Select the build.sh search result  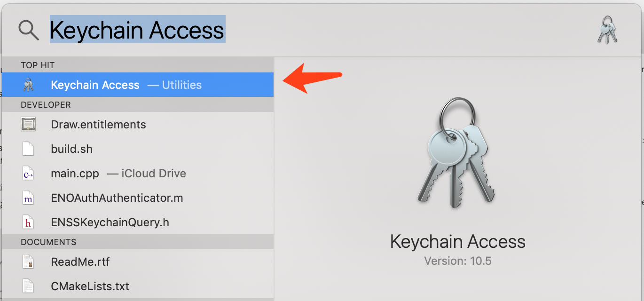[71, 149]
